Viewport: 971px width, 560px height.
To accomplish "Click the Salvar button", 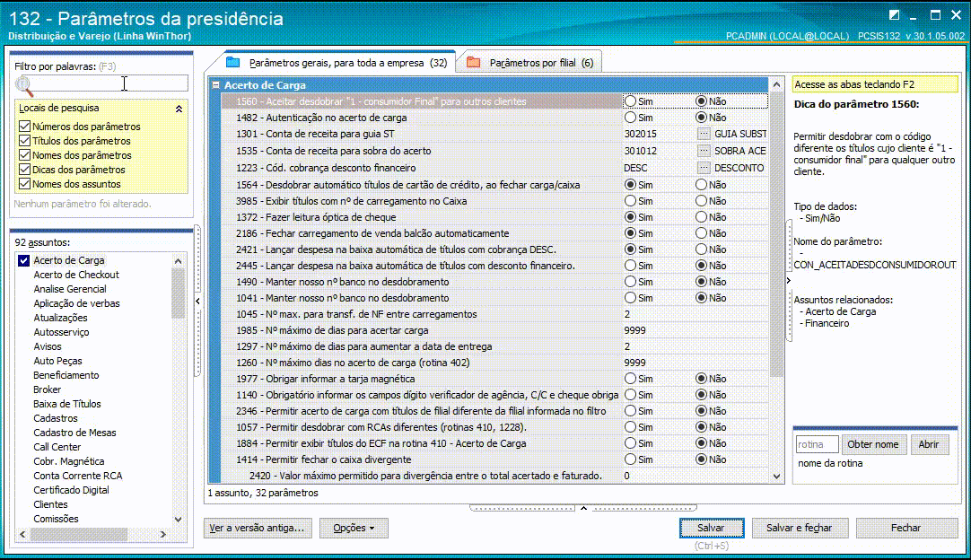I will [711, 528].
